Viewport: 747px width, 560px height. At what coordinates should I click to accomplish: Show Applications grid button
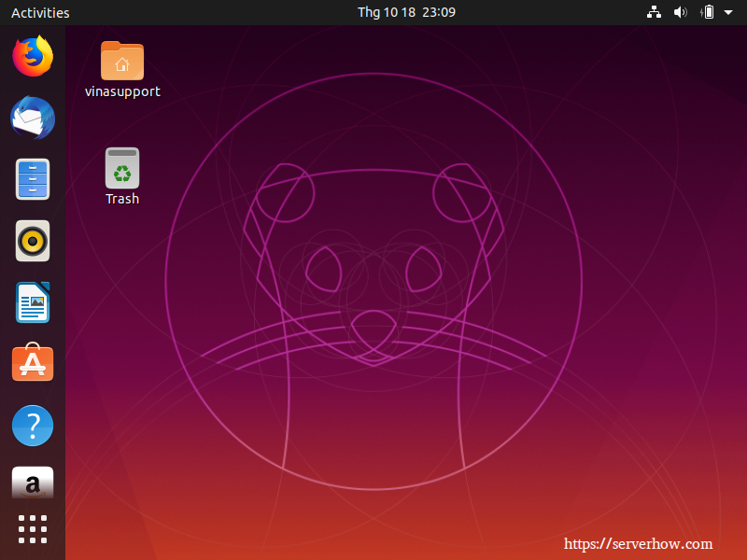click(x=33, y=529)
